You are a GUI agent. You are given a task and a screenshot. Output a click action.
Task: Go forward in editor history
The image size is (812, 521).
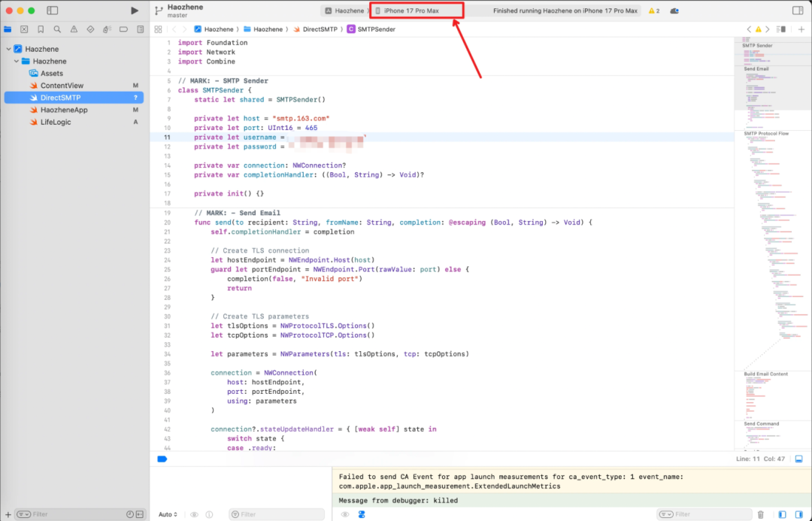click(184, 29)
